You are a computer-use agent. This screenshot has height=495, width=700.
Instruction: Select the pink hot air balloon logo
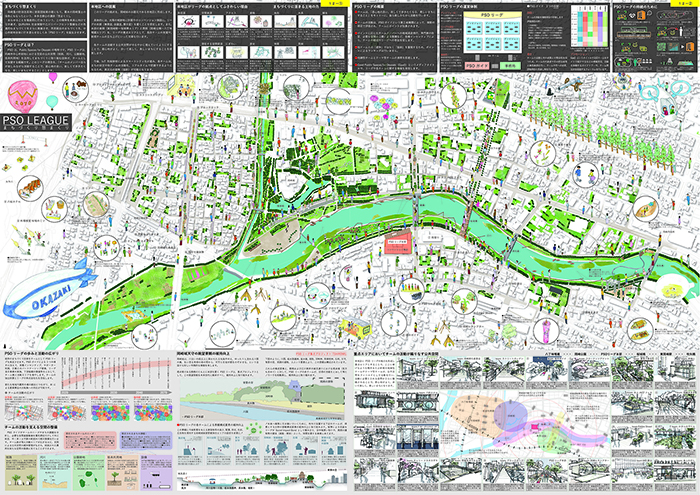[x=22, y=95]
